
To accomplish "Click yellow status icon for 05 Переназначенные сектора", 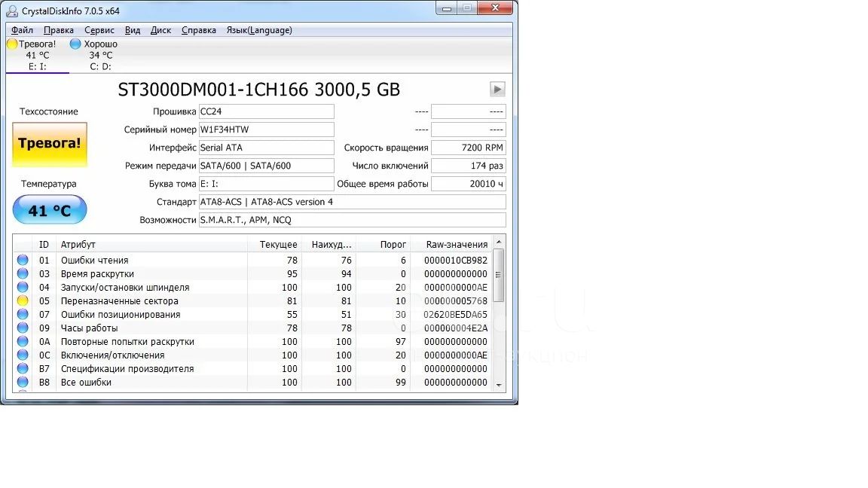I will [x=22, y=300].
